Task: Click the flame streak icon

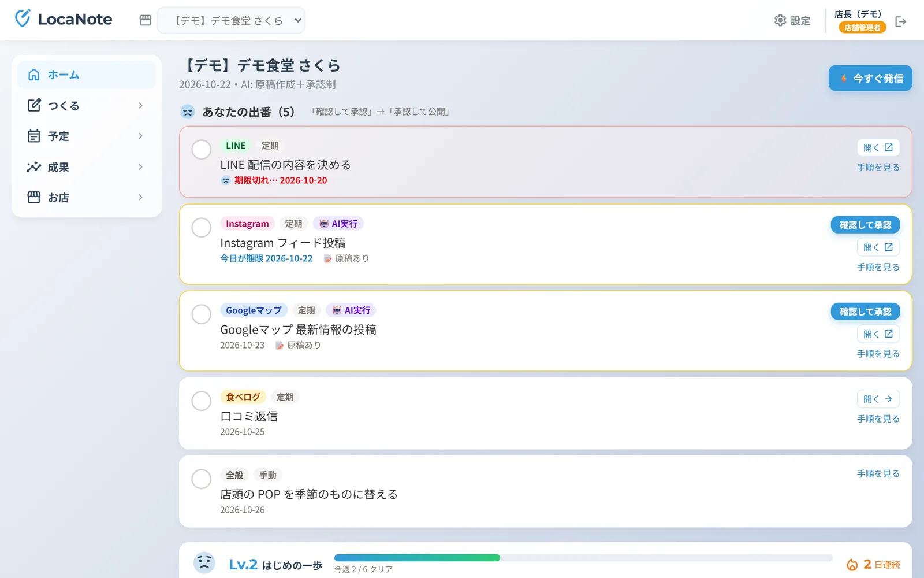Action: click(852, 565)
